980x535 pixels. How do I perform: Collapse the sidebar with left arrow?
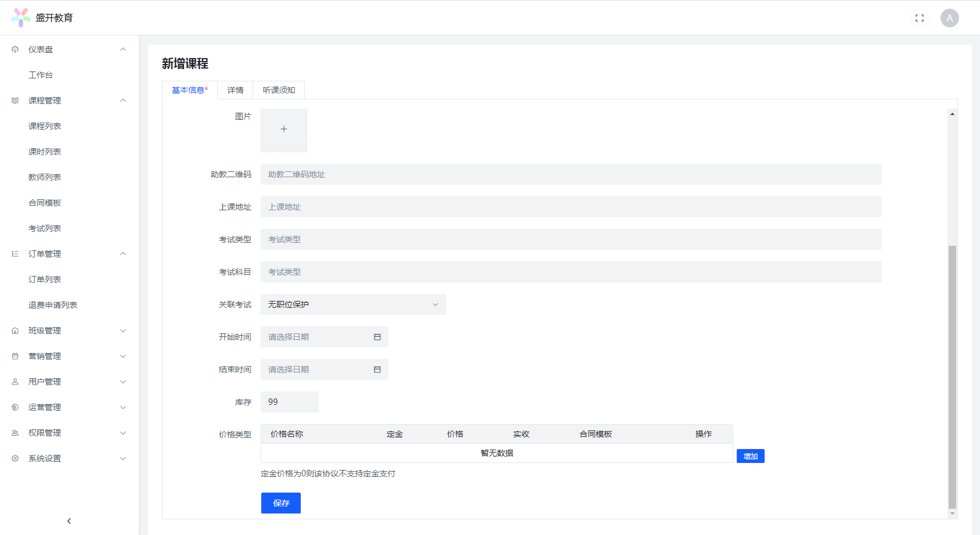(x=69, y=521)
